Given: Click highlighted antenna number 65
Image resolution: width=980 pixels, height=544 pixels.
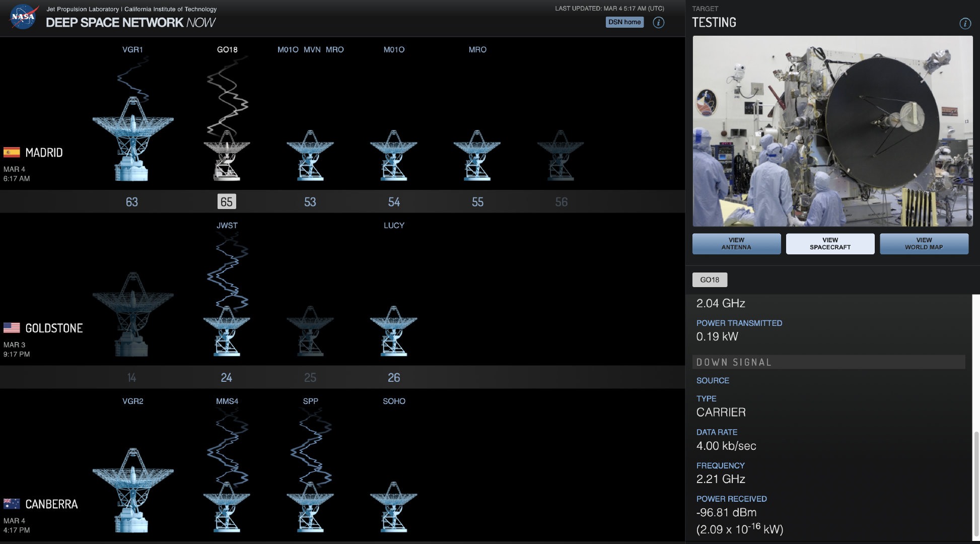Looking at the screenshot, I should tap(227, 202).
